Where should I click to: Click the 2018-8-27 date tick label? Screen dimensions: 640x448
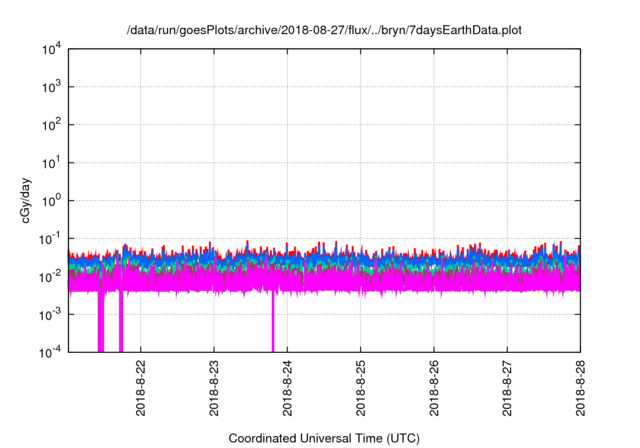507,388
